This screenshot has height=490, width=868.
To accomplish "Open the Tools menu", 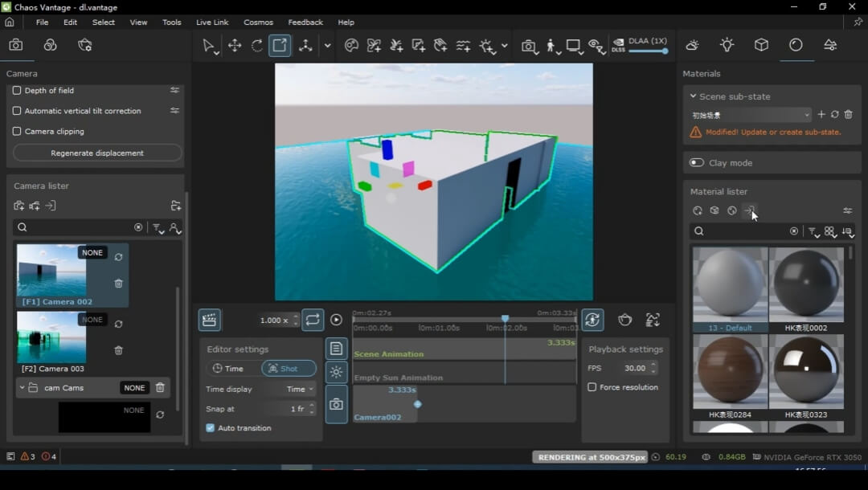I will [x=172, y=22].
